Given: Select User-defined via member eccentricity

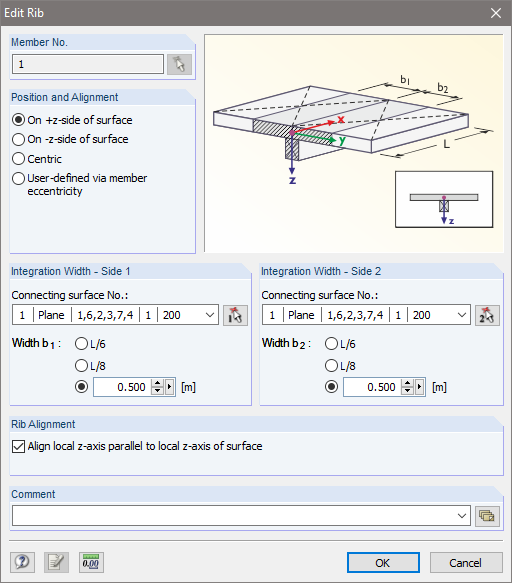Looking at the screenshot, I should [80, 184].
